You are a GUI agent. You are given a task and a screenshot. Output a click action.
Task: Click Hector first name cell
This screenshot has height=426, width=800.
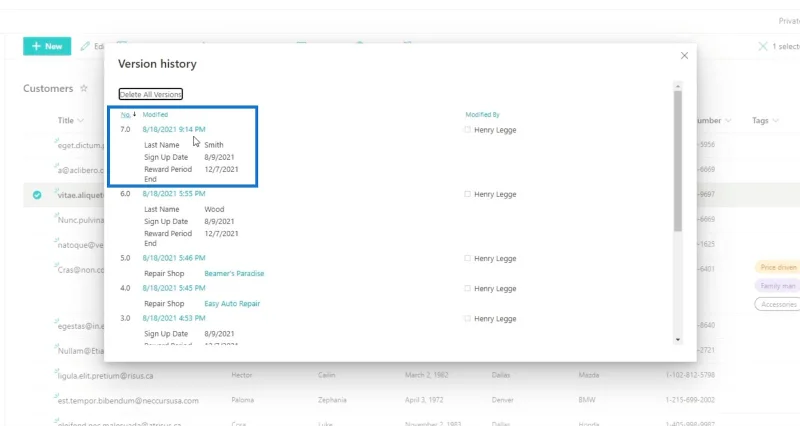(242, 375)
